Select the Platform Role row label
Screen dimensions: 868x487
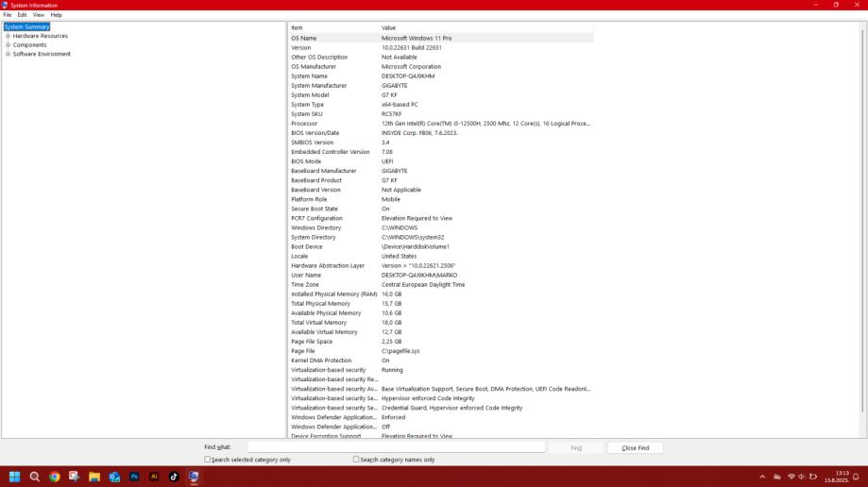tap(309, 199)
